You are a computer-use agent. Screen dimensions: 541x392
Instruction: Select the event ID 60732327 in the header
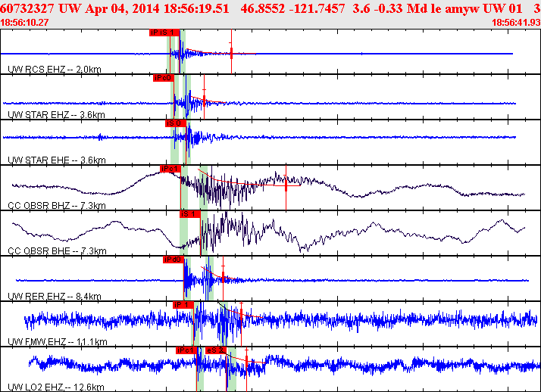27,8
